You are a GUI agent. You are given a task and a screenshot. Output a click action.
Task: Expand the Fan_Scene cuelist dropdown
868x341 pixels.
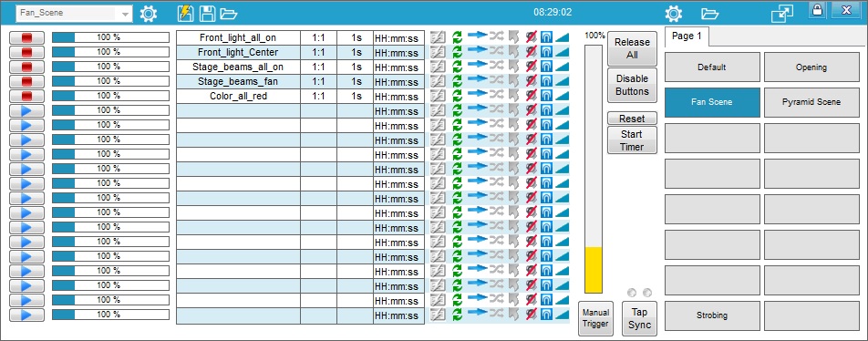click(x=126, y=14)
